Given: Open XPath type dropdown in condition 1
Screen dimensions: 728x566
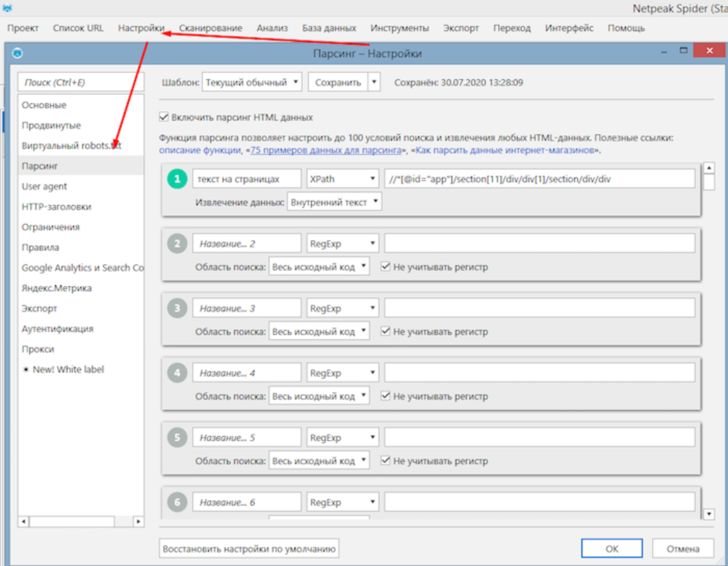Looking at the screenshot, I should [342, 179].
